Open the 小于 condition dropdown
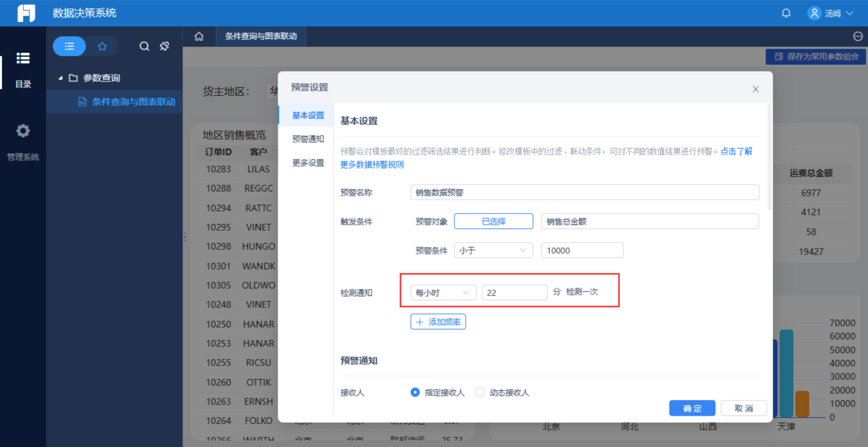Image resolution: width=868 pixels, height=447 pixels. pos(493,251)
